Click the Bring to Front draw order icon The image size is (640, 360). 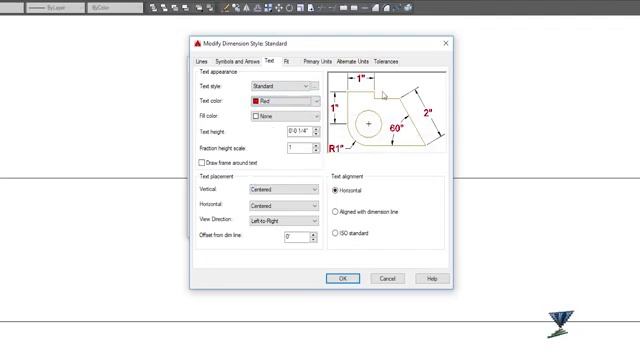pyautogui.click(x=153, y=8)
